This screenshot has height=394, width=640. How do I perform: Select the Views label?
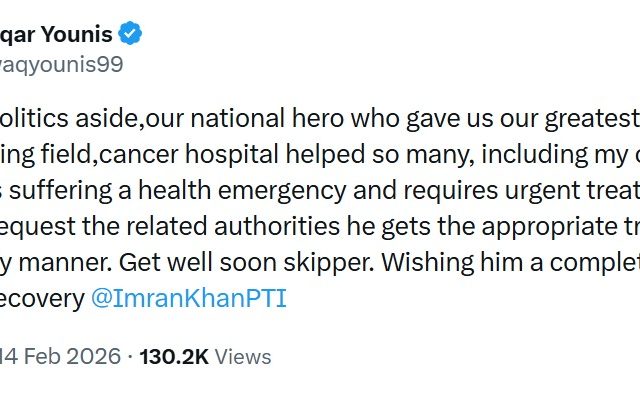click(x=243, y=356)
